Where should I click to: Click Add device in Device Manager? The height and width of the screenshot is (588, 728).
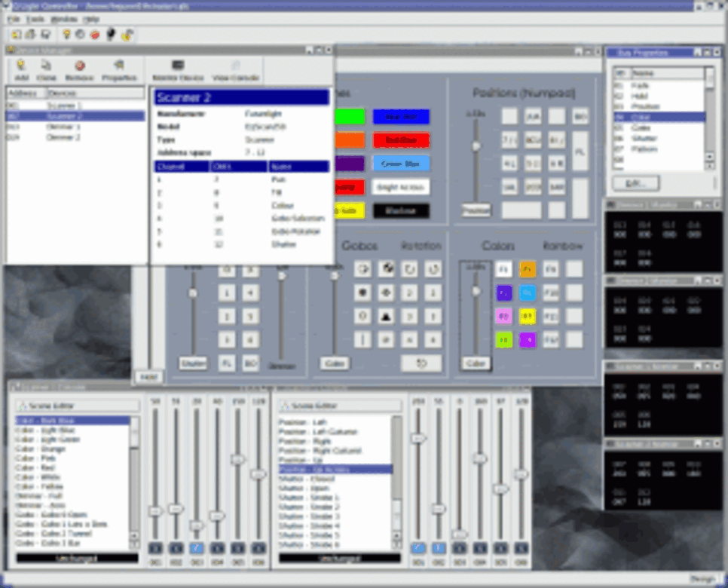(21, 70)
